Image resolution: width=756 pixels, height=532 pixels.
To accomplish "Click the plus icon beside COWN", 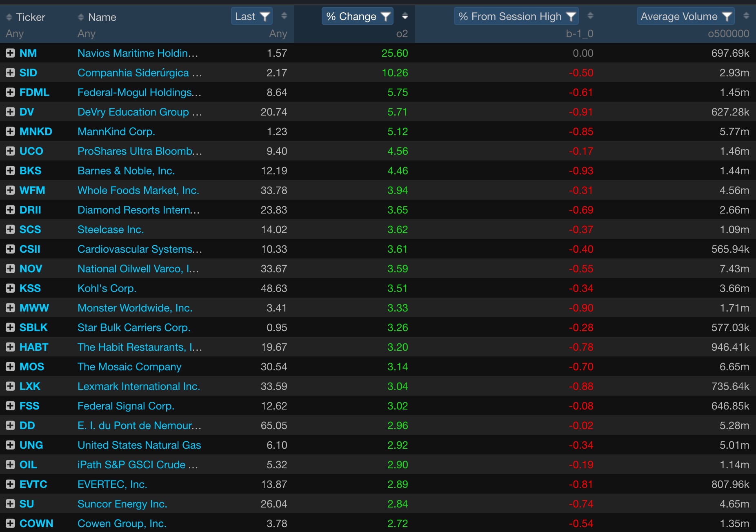I will click(10, 523).
